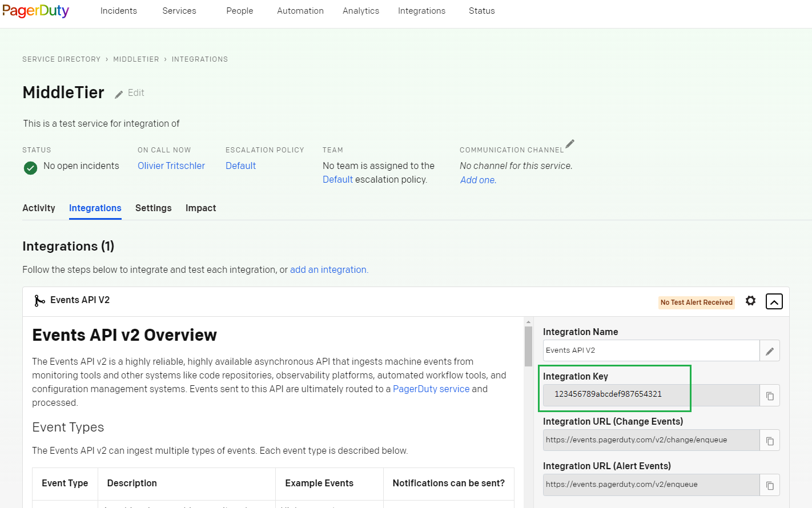Open Olivier Tritschler's profile

click(x=171, y=166)
